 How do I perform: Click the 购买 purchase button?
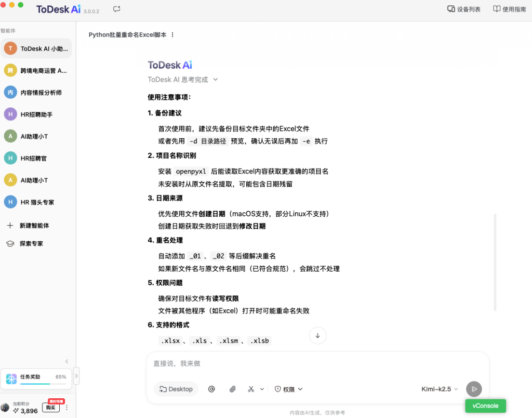click(51, 407)
